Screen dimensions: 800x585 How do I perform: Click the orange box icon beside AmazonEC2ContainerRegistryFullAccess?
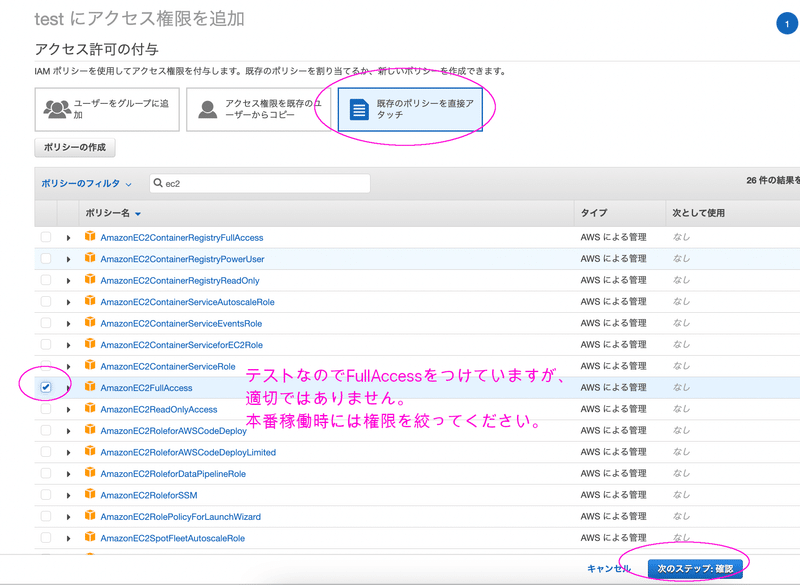pos(90,236)
